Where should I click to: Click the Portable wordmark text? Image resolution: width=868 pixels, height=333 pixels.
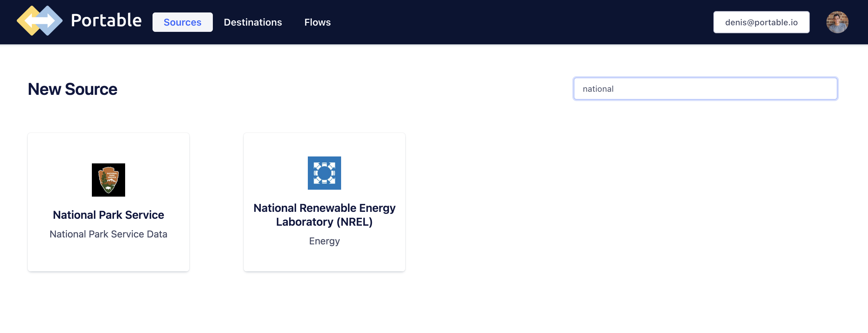pos(106,21)
